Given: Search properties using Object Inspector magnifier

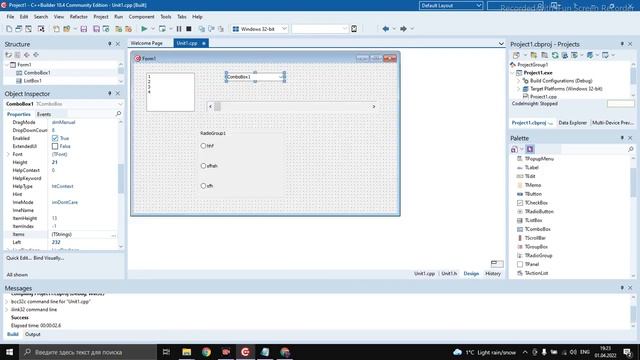Looking at the screenshot, I should point(118,114).
